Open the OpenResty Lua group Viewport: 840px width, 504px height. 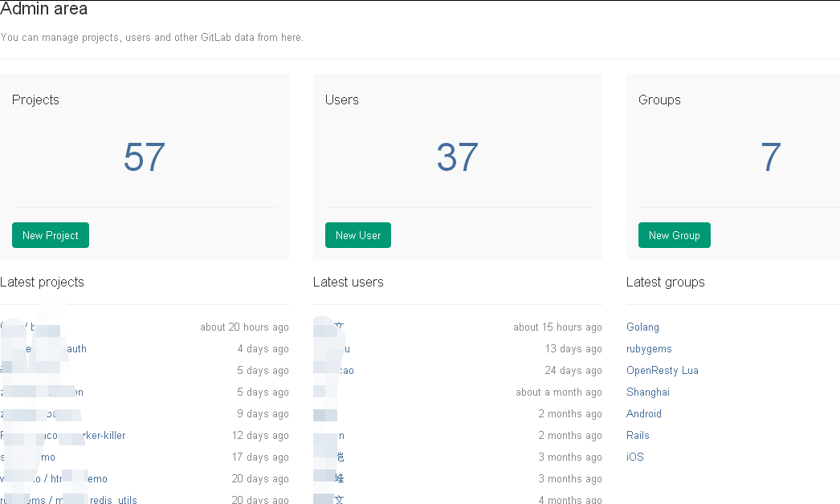(663, 370)
